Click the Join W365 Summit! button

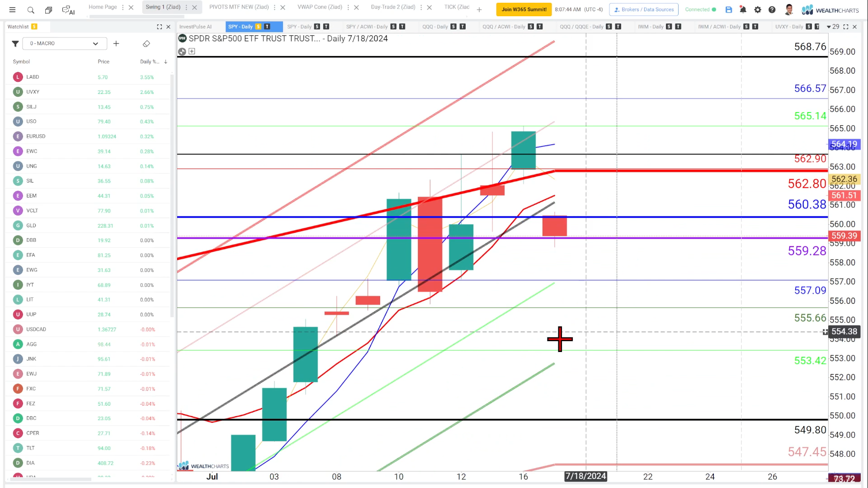[524, 9]
